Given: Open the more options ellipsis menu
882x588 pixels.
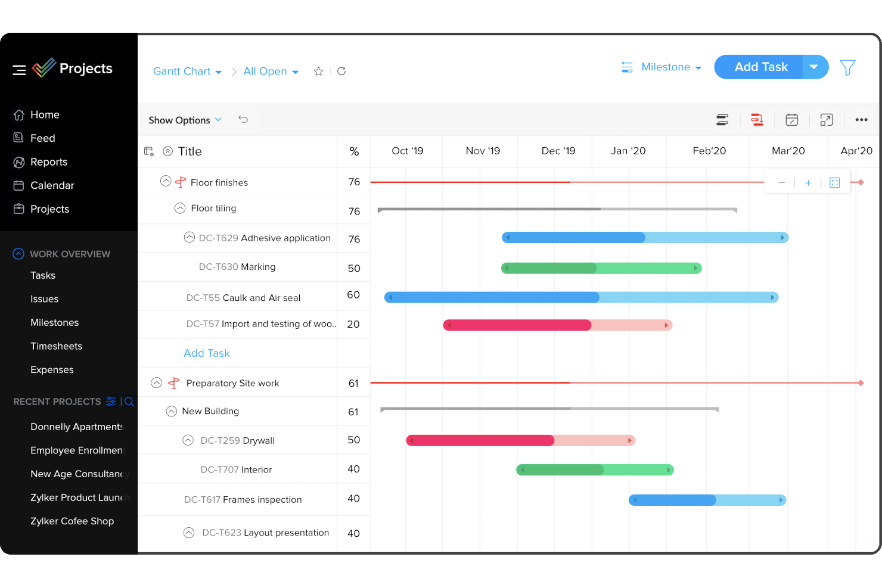Looking at the screenshot, I should point(861,120).
